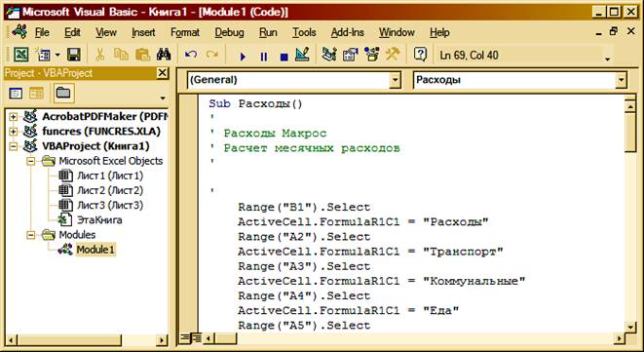The image size is (644, 352).
Task: Select Лист1 (Лист1) in project tree
Action: point(110,176)
